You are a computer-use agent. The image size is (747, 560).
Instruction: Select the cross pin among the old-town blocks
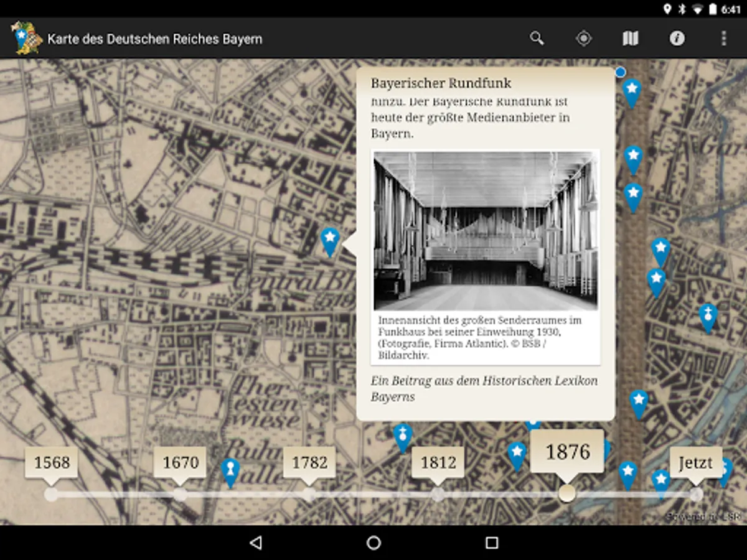708,318
